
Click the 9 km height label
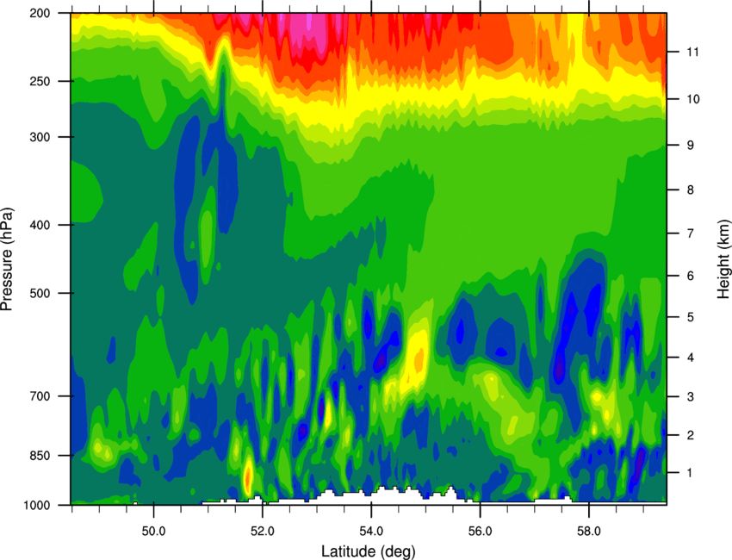tap(691, 146)
